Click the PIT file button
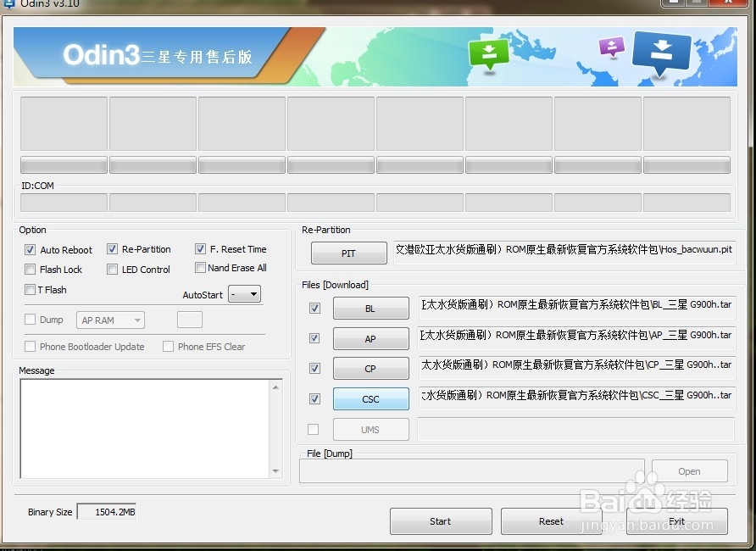Viewport: 756px width, 551px height. point(349,253)
